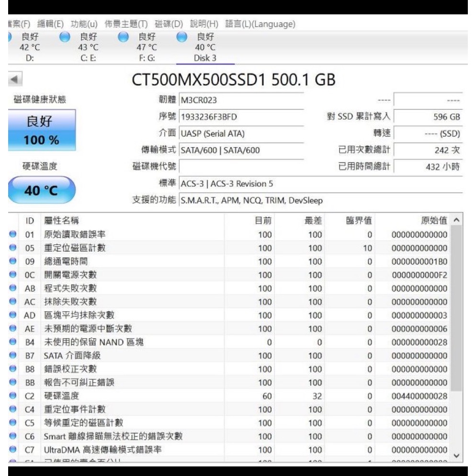The width and height of the screenshot is (476, 476).
Task: Click status icon for attribute 0C 開關電源次數
Action: 13,274
